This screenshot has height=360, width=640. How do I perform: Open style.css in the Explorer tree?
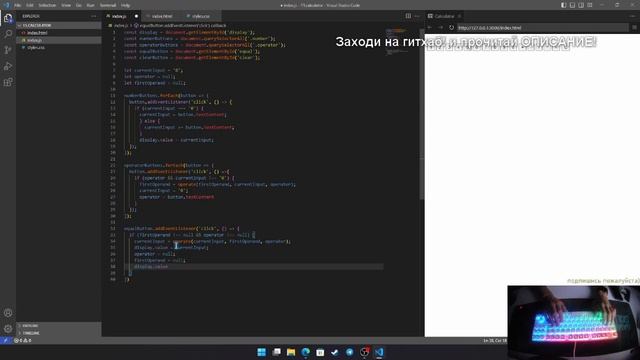click(x=59, y=47)
